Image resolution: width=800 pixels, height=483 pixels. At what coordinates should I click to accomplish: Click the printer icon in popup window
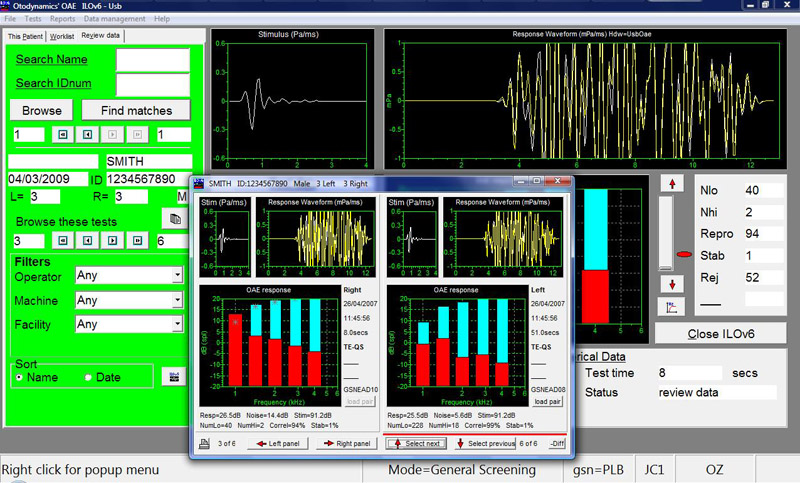[204, 444]
